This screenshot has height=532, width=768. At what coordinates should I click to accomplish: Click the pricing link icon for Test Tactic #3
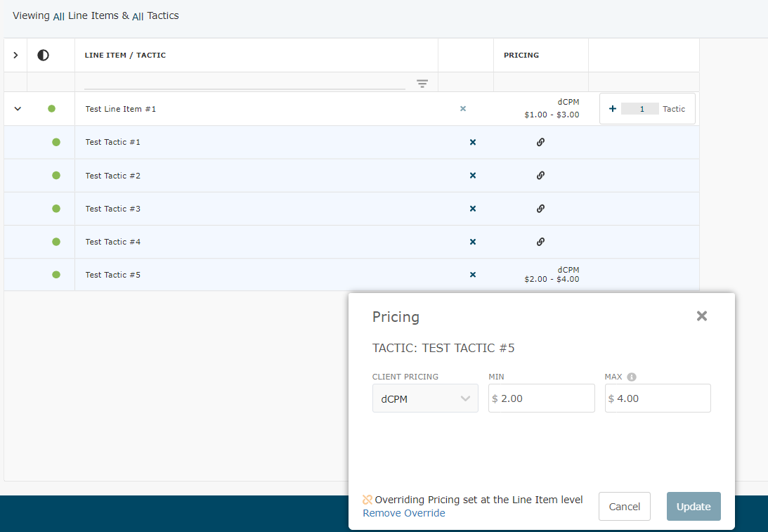pyautogui.click(x=540, y=209)
